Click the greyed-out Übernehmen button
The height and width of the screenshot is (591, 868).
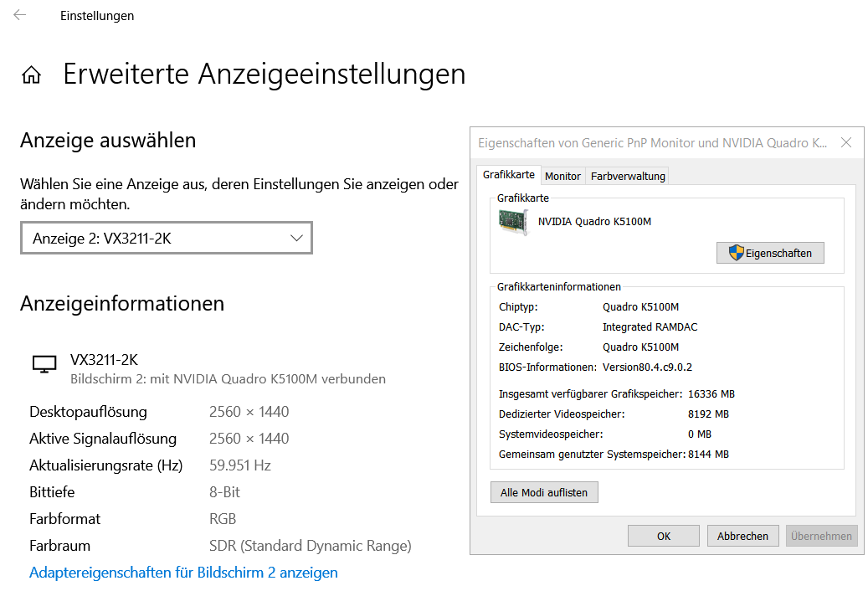(x=821, y=536)
